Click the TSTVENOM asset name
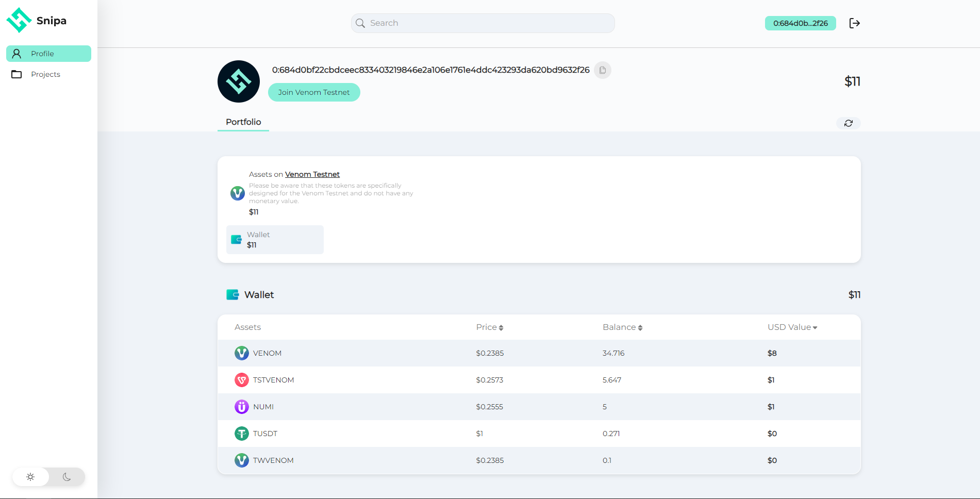The width and height of the screenshot is (980, 499). tap(274, 380)
